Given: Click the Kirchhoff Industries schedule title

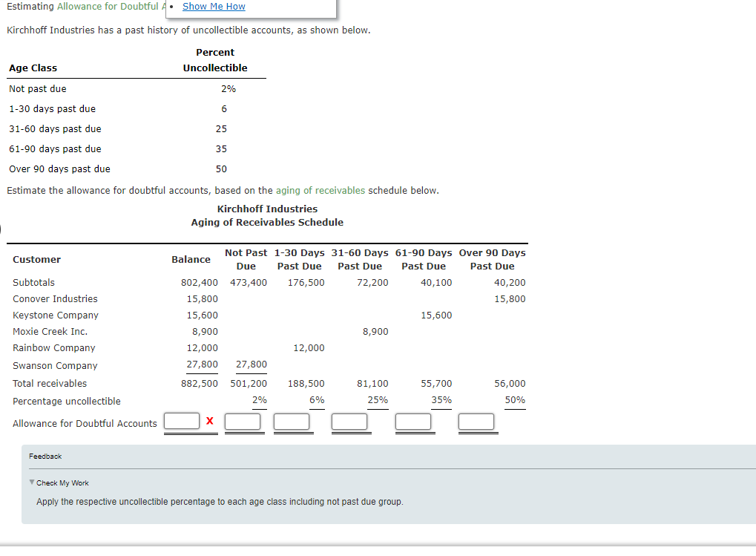Looking at the screenshot, I should [x=267, y=209].
